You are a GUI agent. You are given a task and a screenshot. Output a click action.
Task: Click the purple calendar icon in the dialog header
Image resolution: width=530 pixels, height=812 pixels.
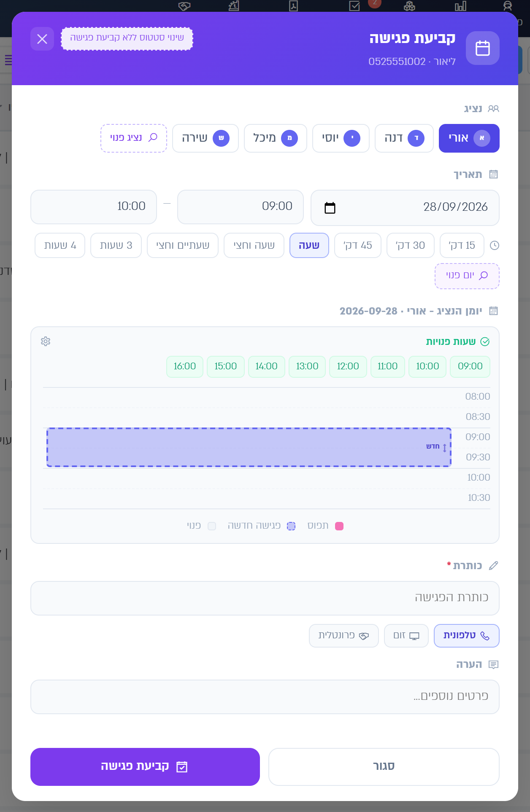point(483,48)
